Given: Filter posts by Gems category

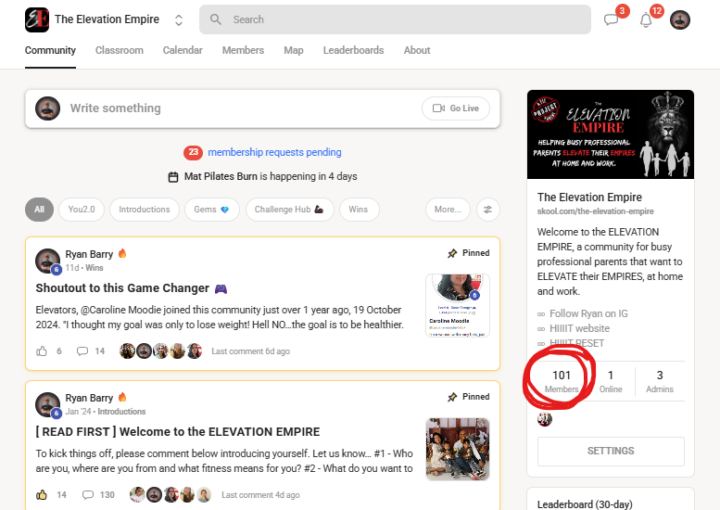Looking at the screenshot, I should (212, 209).
